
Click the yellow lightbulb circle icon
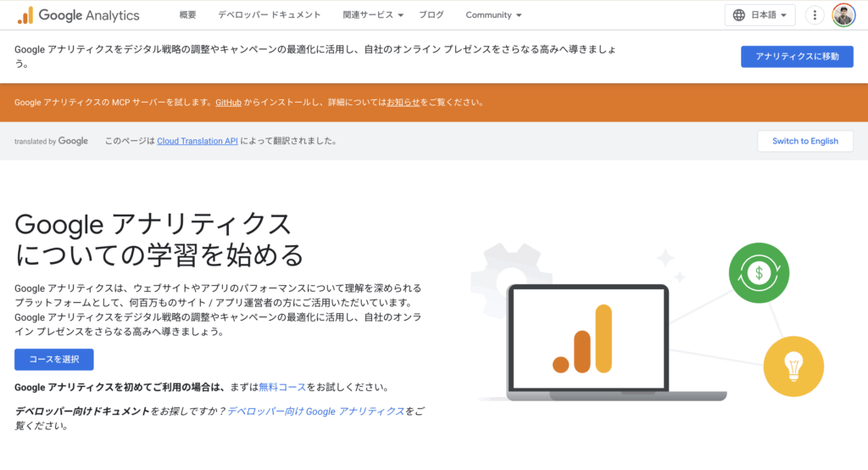(x=793, y=366)
